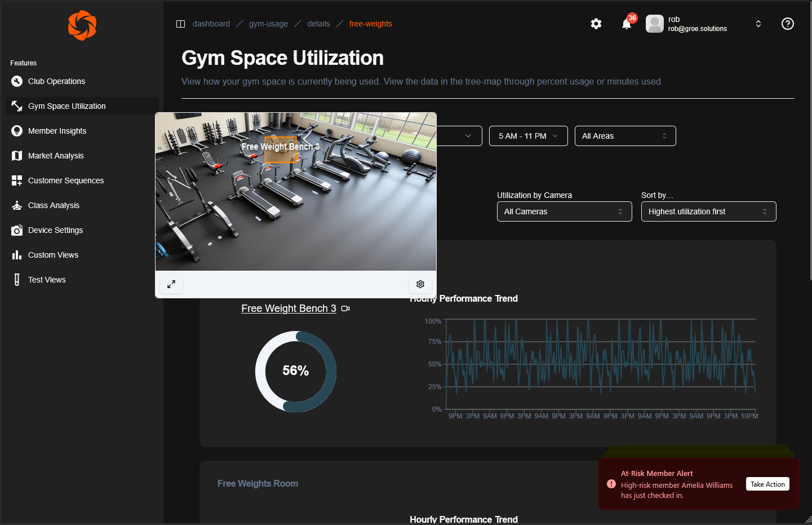Image resolution: width=812 pixels, height=525 pixels.
Task: Click the rob user avatar
Action: (655, 24)
